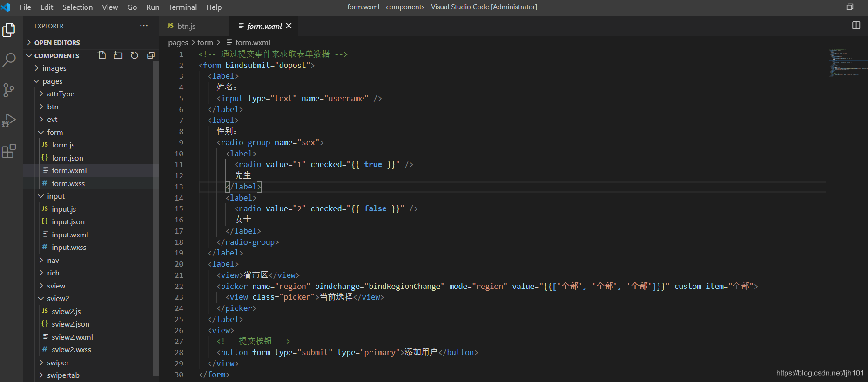Open the Search view in activity bar
The width and height of the screenshot is (868, 382).
pyautogui.click(x=9, y=60)
